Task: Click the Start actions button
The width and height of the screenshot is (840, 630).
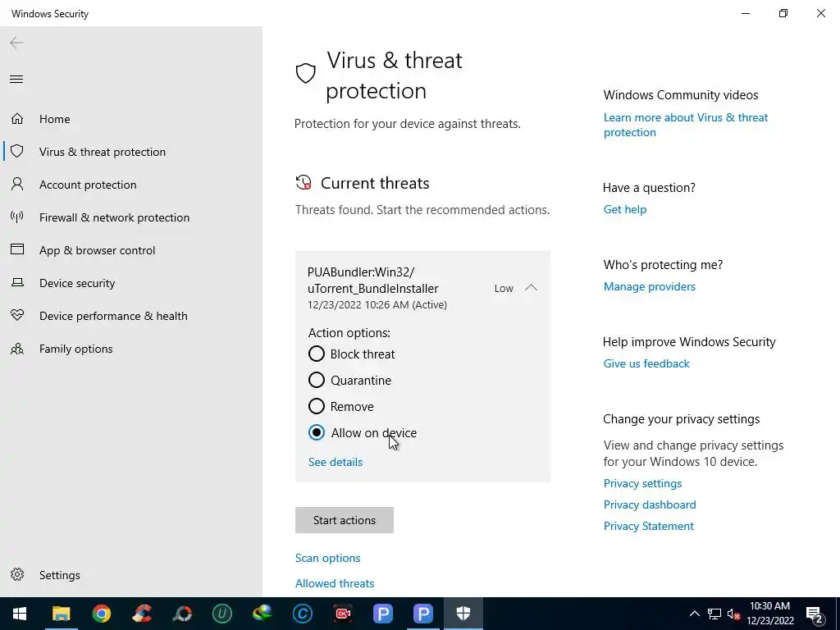Action: point(345,520)
